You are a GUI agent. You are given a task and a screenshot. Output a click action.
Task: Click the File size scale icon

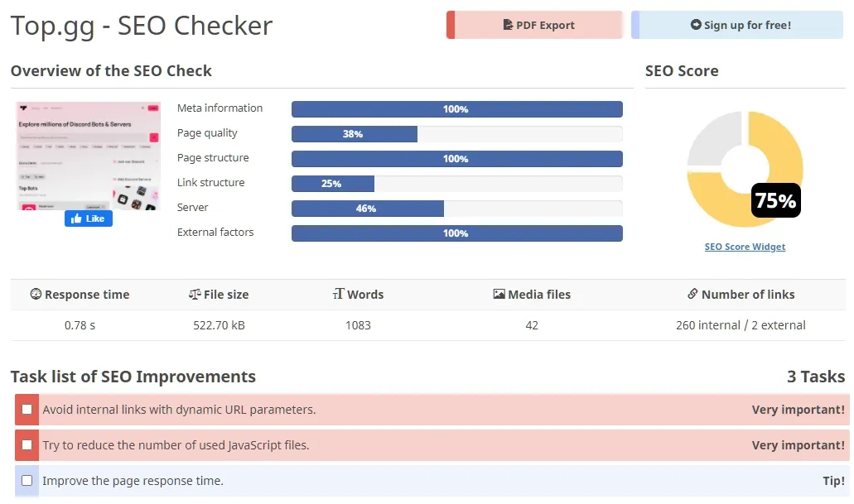pyautogui.click(x=195, y=294)
